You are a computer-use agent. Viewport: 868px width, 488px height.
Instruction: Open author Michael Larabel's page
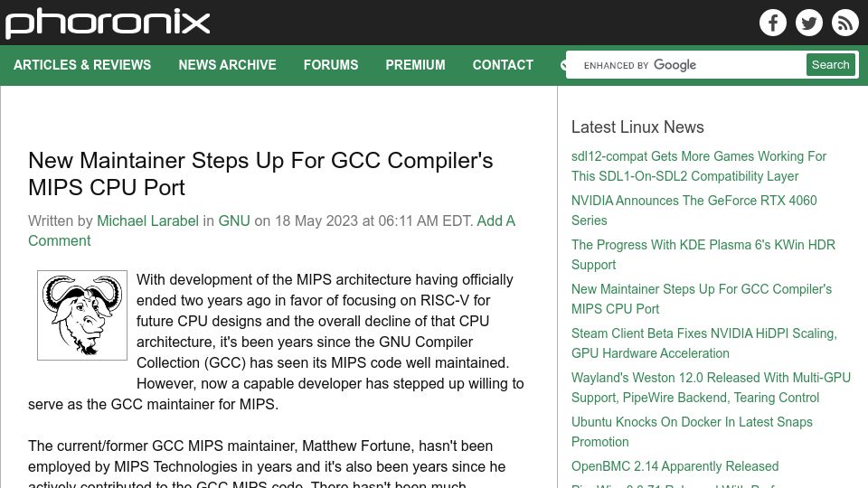(147, 221)
